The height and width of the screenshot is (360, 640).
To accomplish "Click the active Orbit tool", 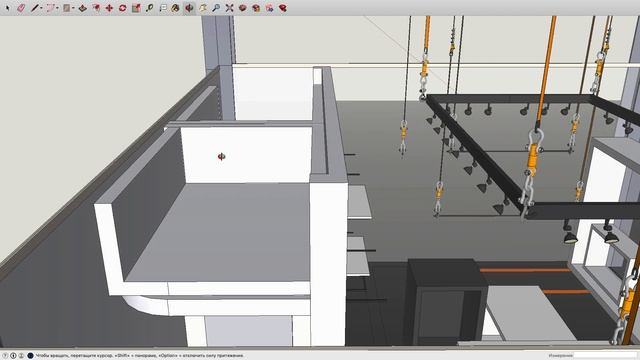I will click(x=189, y=8).
